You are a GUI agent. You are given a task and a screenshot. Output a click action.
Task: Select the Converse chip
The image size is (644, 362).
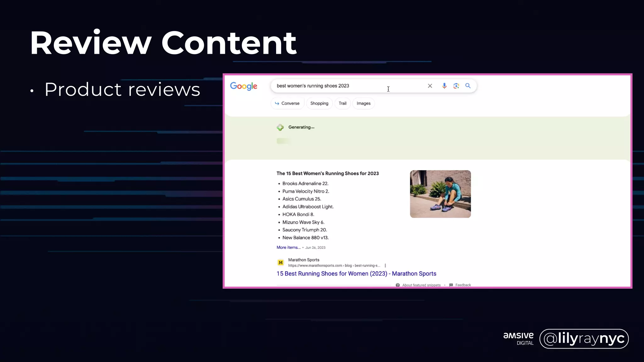click(287, 103)
